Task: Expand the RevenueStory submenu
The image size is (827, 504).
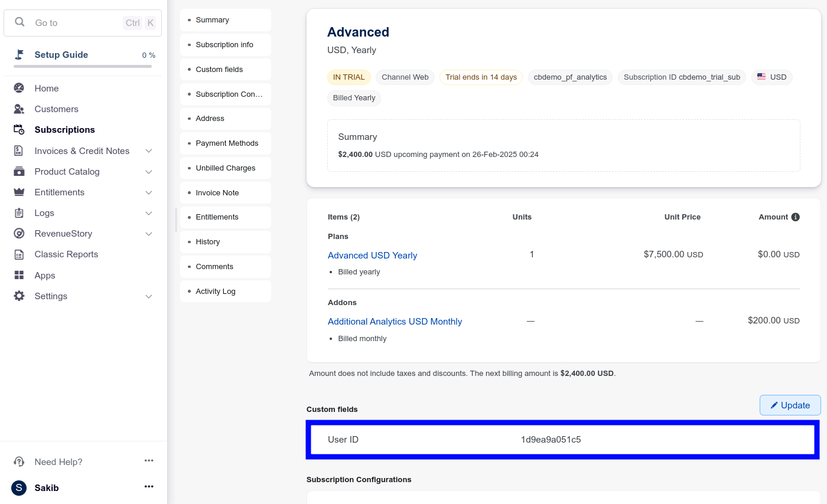Action: point(149,234)
